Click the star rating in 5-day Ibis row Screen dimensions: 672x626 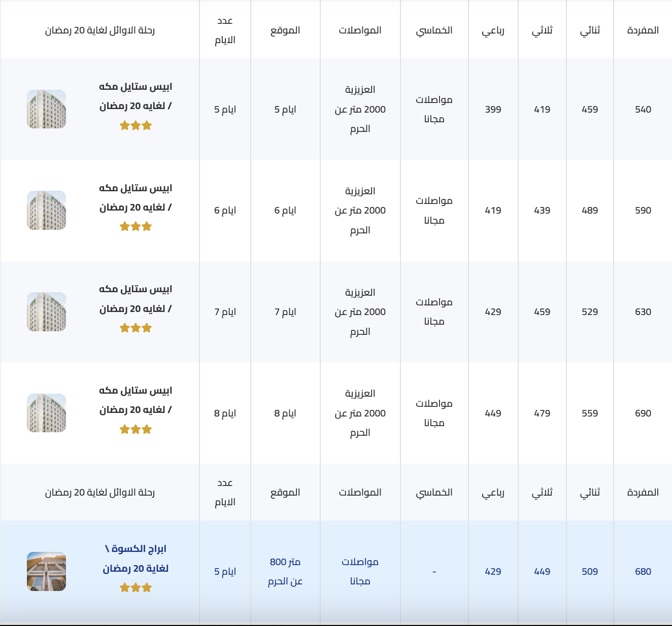pos(136,126)
